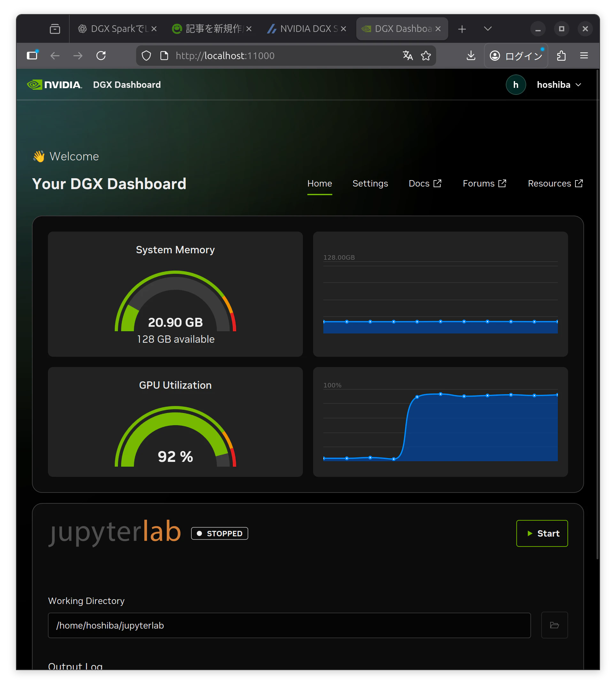Minimize the browser window

538,29
